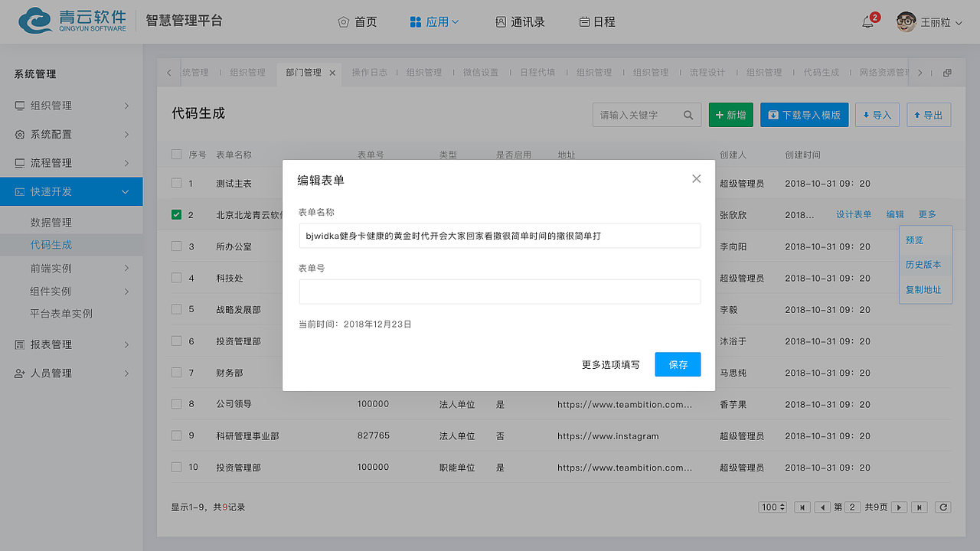
Task: Close the 编辑表单 dialog
Action: [x=696, y=178]
